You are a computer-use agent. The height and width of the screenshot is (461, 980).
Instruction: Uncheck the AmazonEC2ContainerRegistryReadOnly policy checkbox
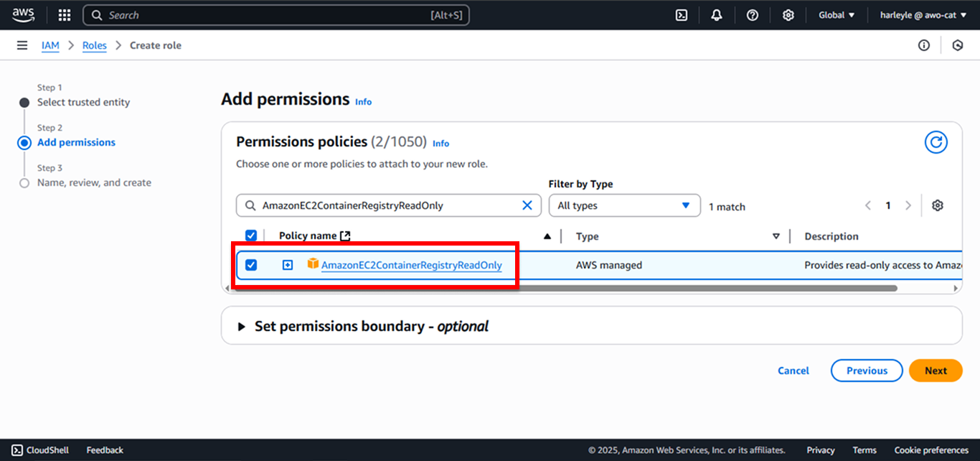coord(251,265)
